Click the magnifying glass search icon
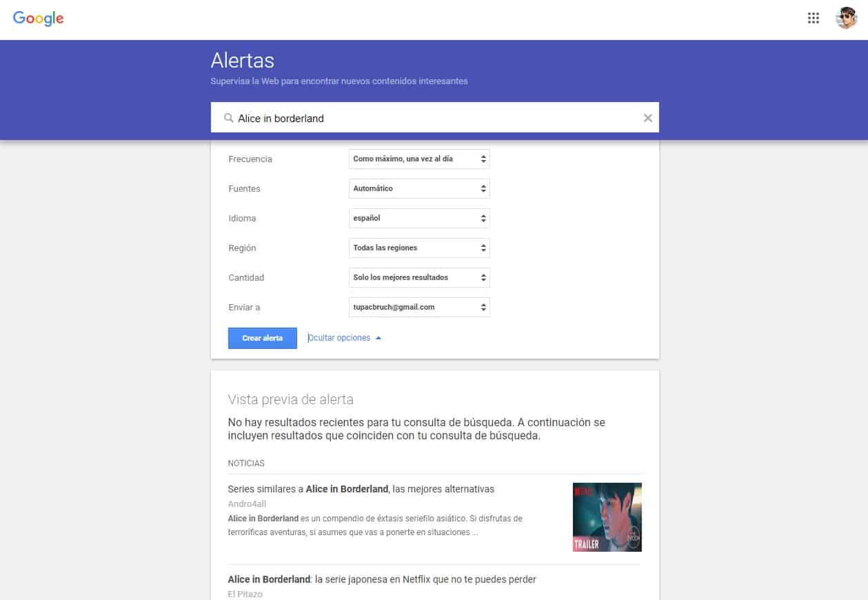 tap(228, 118)
